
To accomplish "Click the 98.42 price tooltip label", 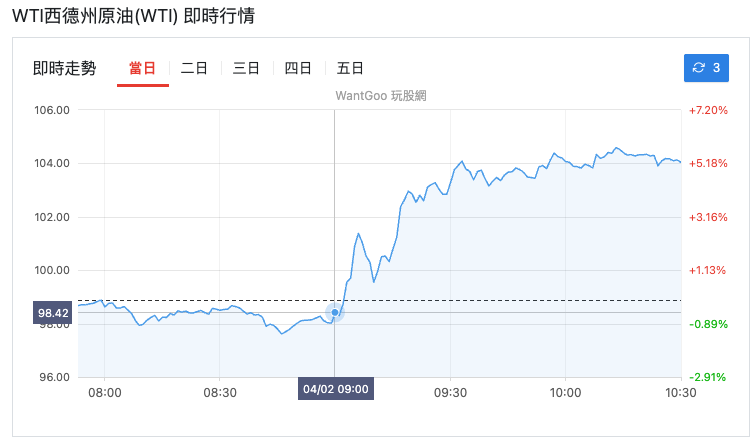I will pyautogui.click(x=52, y=313).
